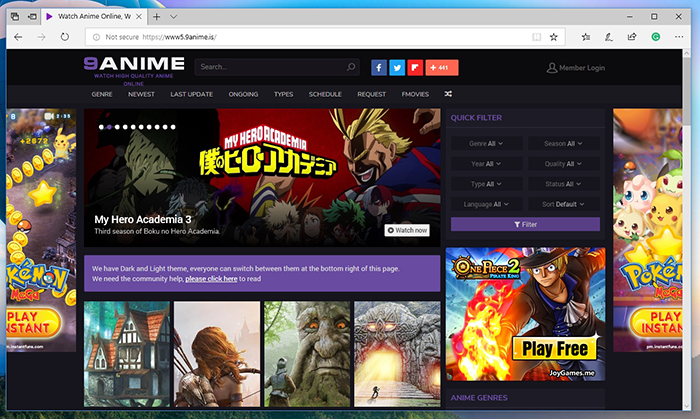This screenshot has height=419, width=700.
Task: Go back with the browser back arrow
Action: pos(18,37)
